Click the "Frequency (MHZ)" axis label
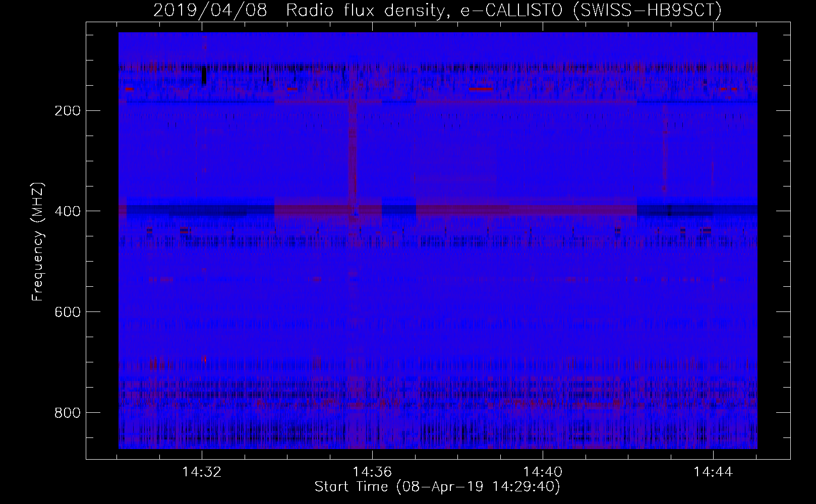The height and width of the screenshot is (504, 816). pyautogui.click(x=38, y=242)
